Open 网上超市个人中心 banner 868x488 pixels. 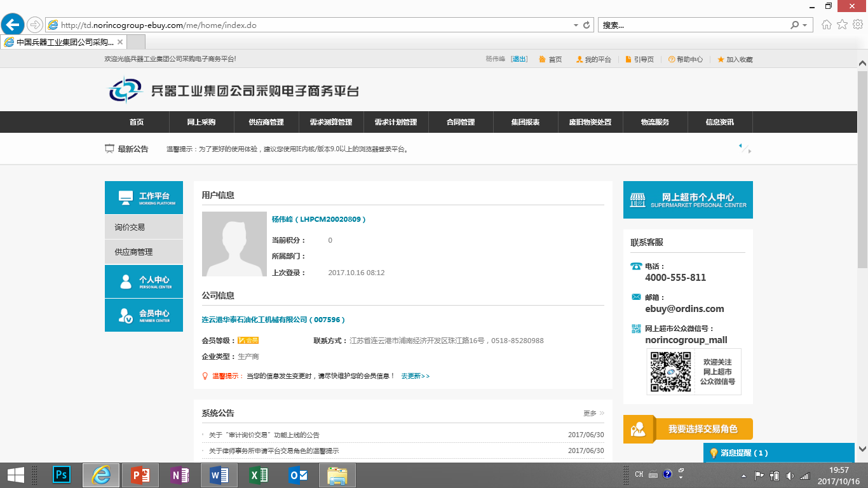tap(688, 200)
